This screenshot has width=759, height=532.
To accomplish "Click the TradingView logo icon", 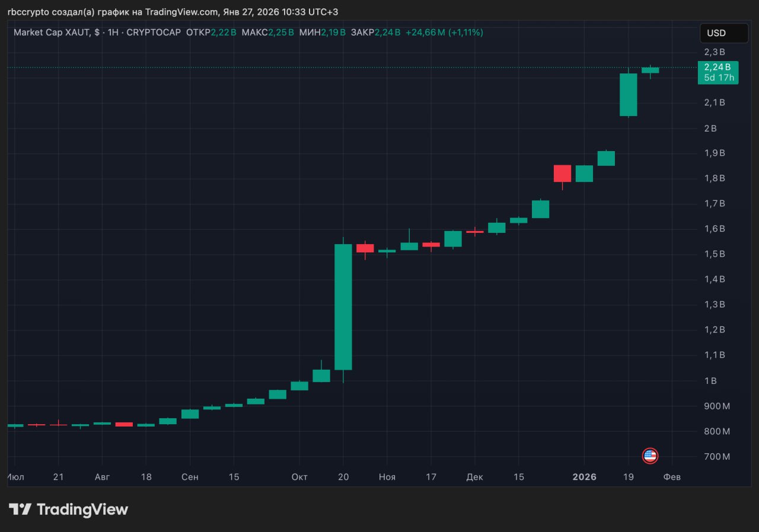I will 20,509.
